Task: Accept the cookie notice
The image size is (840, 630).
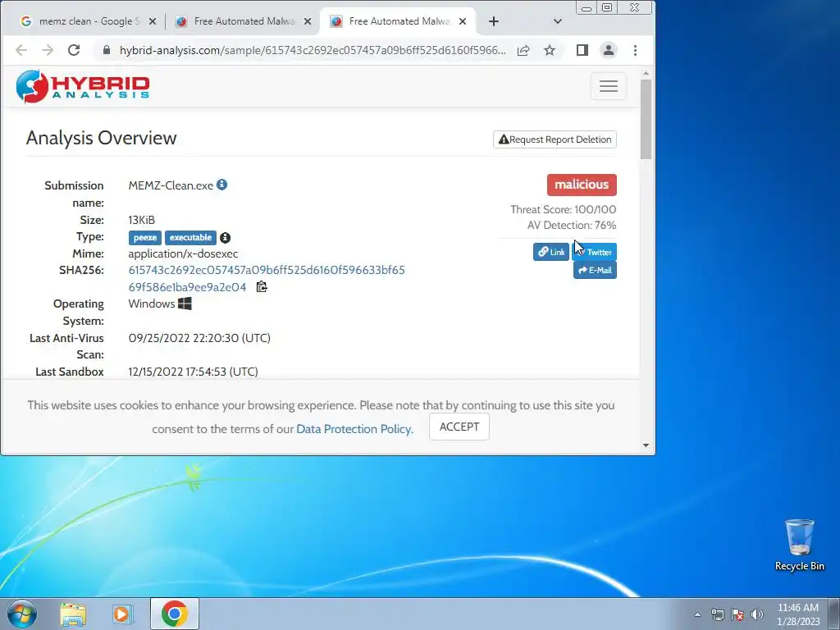Action: point(459,427)
